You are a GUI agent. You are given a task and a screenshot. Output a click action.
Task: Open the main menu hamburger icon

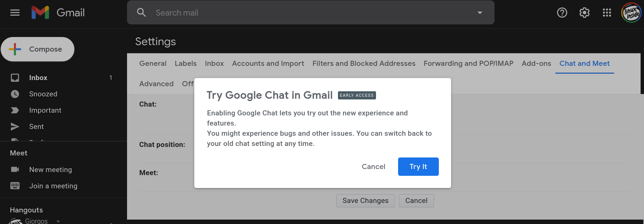[15, 13]
